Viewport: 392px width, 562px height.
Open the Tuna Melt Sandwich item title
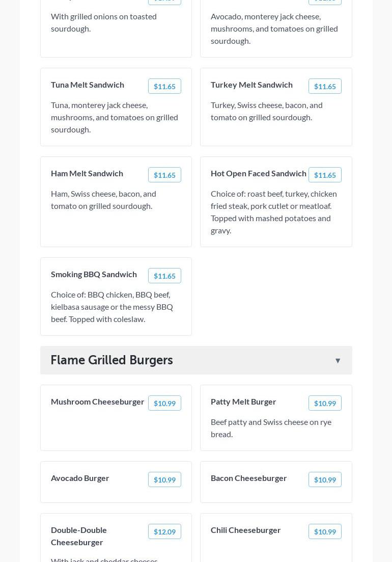88,85
